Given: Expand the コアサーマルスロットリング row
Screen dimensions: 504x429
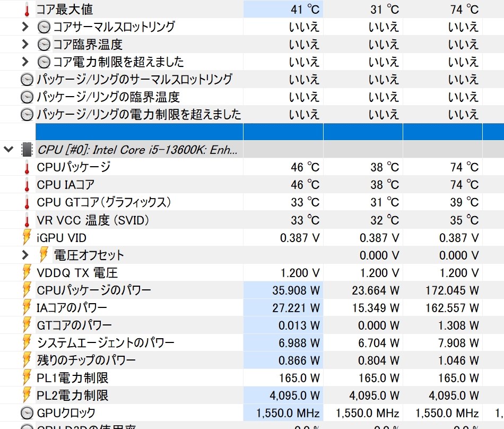Looking at the screenshot, I should 25,27.
